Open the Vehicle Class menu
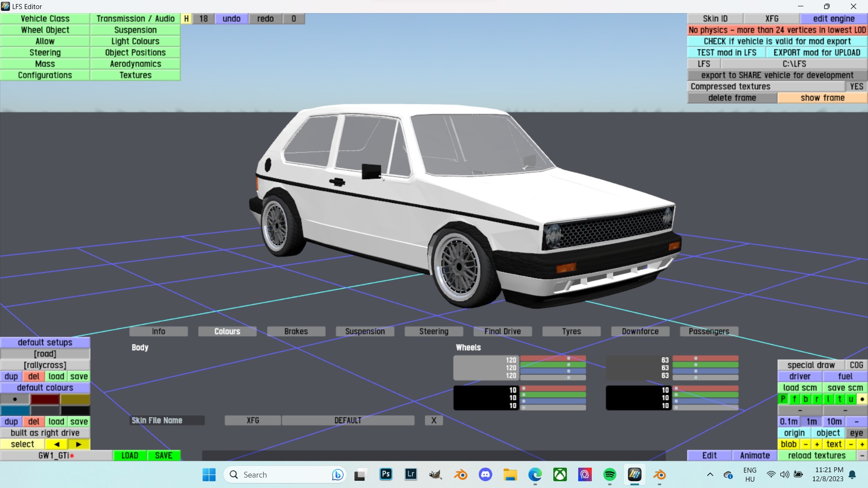Viewport: 868px width, 488px height. 45,19
